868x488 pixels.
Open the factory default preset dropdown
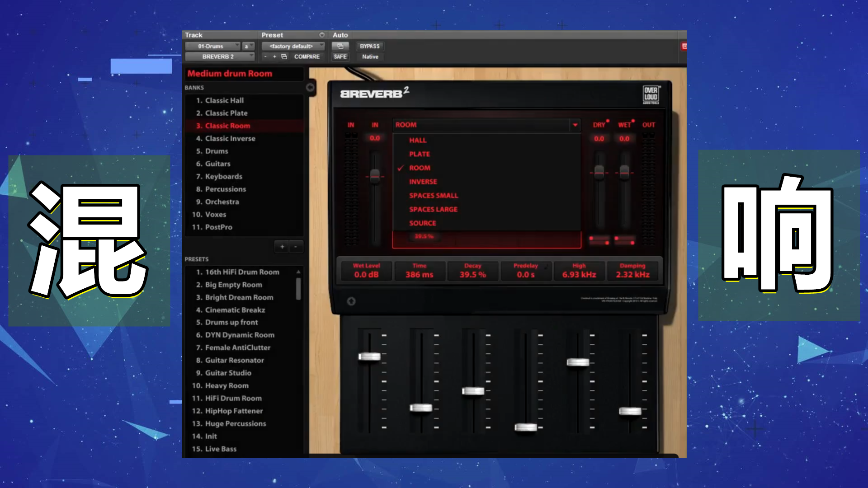point(293,46)
